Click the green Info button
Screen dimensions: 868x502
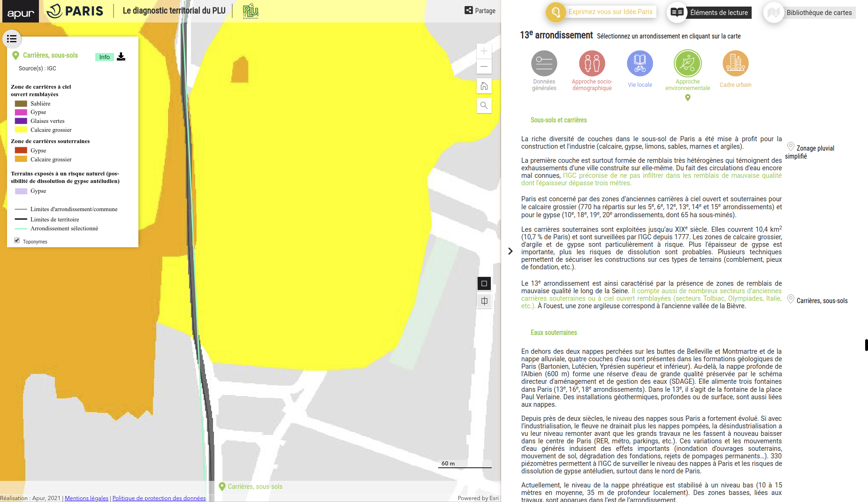104,57
